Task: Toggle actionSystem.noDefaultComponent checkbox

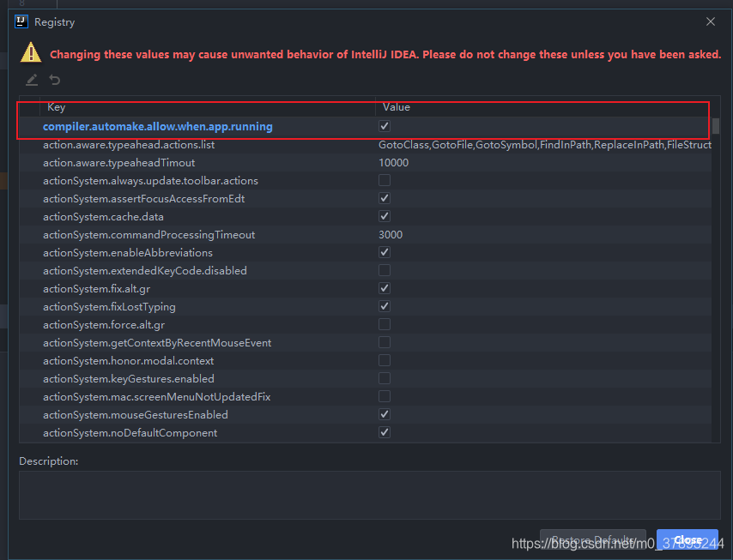Action: pyautogui.click(x=385, y=432)
